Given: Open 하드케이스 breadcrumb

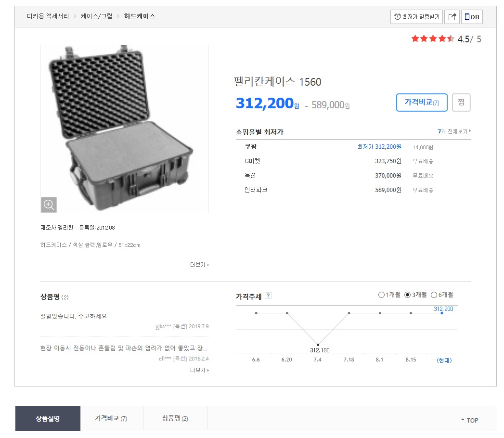Looking at the screenshot, I should 140,16.
